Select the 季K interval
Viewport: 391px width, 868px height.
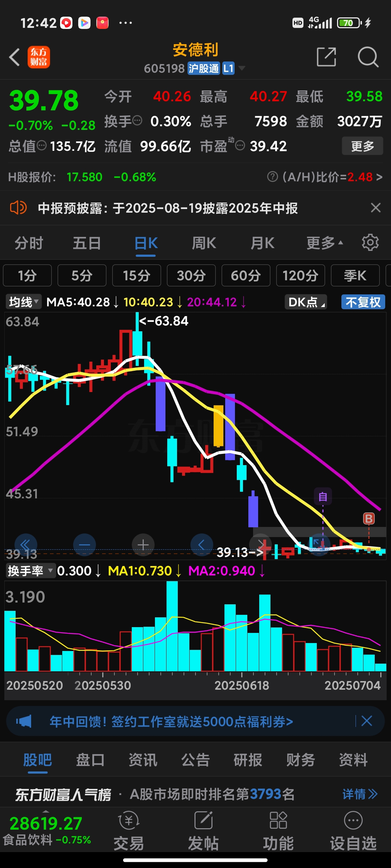pos(355,276)
